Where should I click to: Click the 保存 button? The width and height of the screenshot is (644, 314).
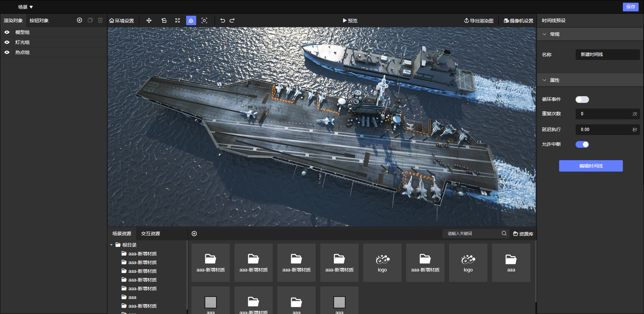(630, 7)
